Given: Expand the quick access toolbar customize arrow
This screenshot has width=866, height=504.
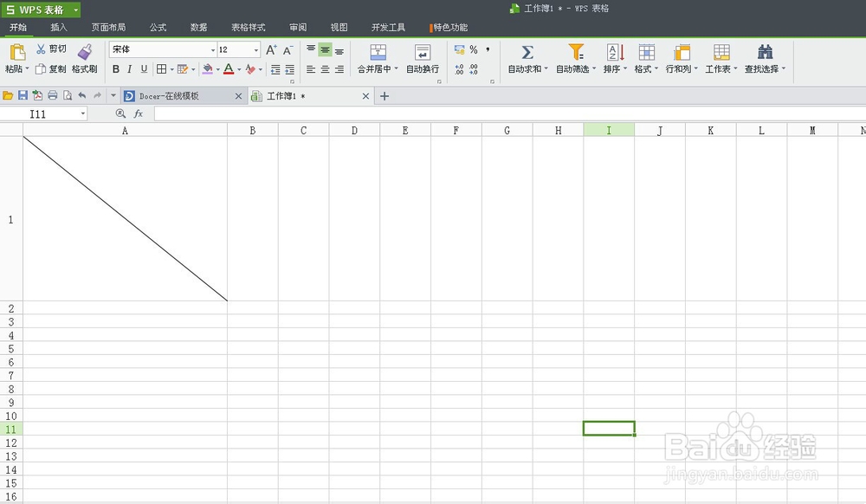Looking at the screenshot, I should [113, 95].
